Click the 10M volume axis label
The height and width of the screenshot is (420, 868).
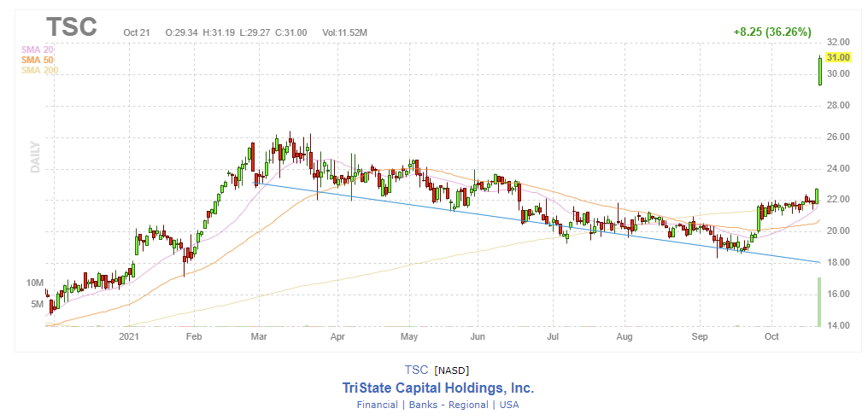tap(34, 283)
